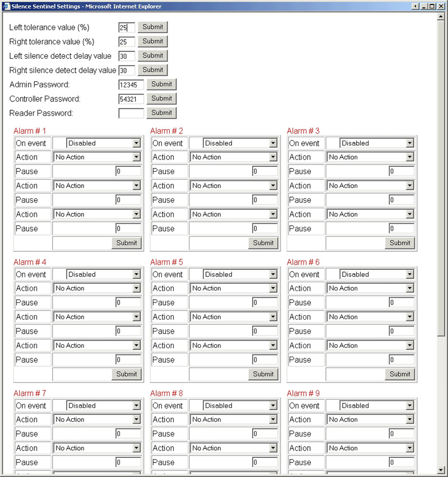Click the Internet Explorer icon in title bar
The image size is (448, 477).
coord(6,6)
